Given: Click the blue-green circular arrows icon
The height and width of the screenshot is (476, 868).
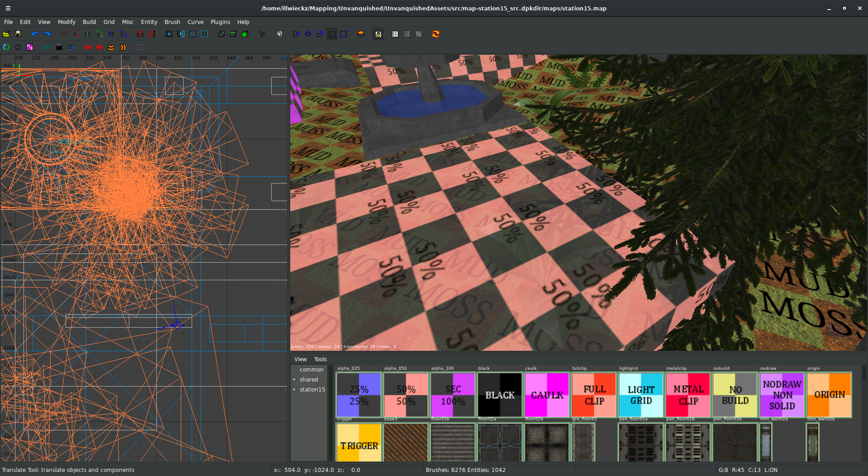Looking at the screenshot, I should (6, 47).
